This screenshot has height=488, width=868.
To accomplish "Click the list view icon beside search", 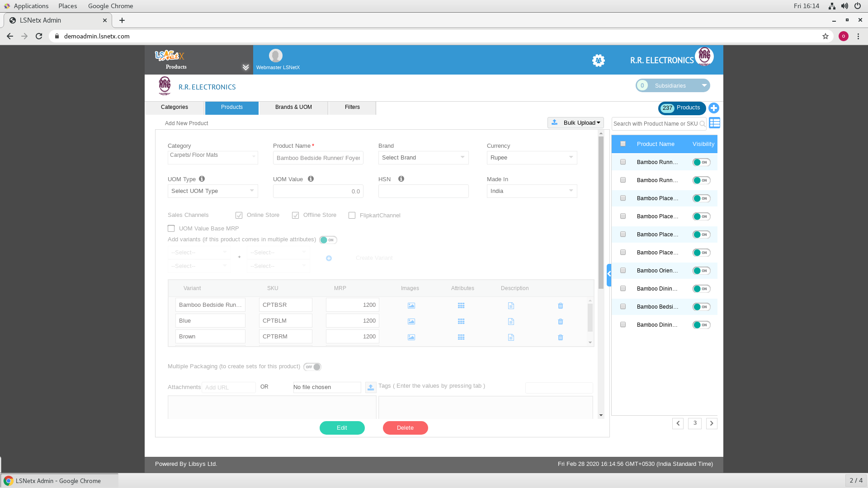I will (x=715, y=123).
